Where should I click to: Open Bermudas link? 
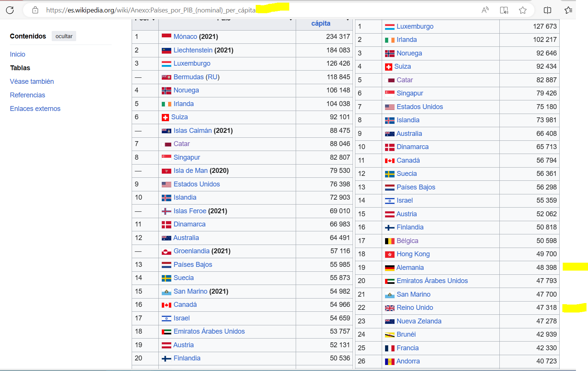coord(189,77)
